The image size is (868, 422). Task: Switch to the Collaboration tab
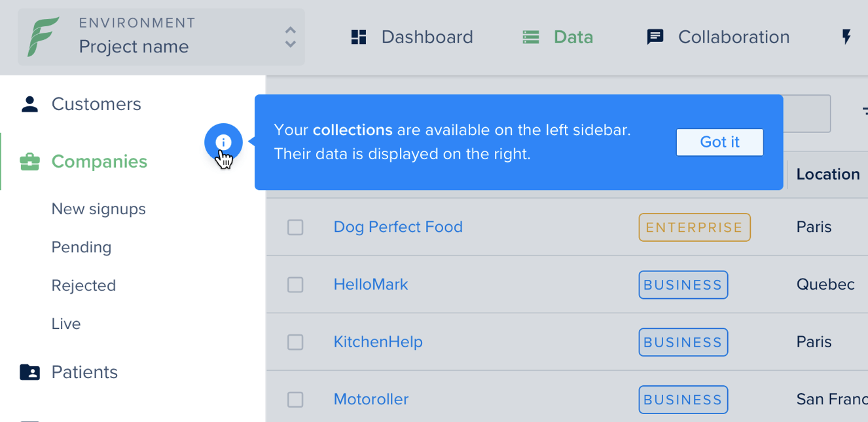pos(718,37)
